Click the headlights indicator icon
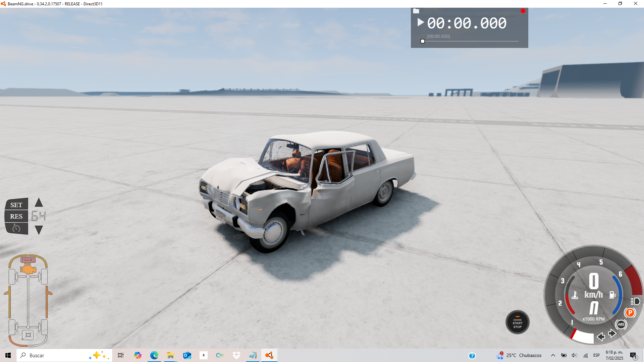This screenshot has width=644, height=362. point(635,301)
